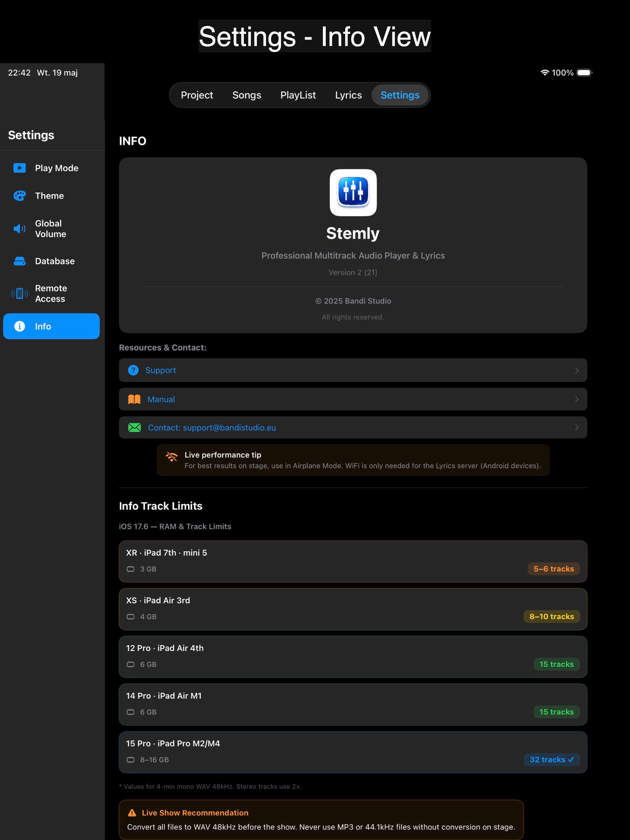Click the "INFO" section heading

(133, 141)
